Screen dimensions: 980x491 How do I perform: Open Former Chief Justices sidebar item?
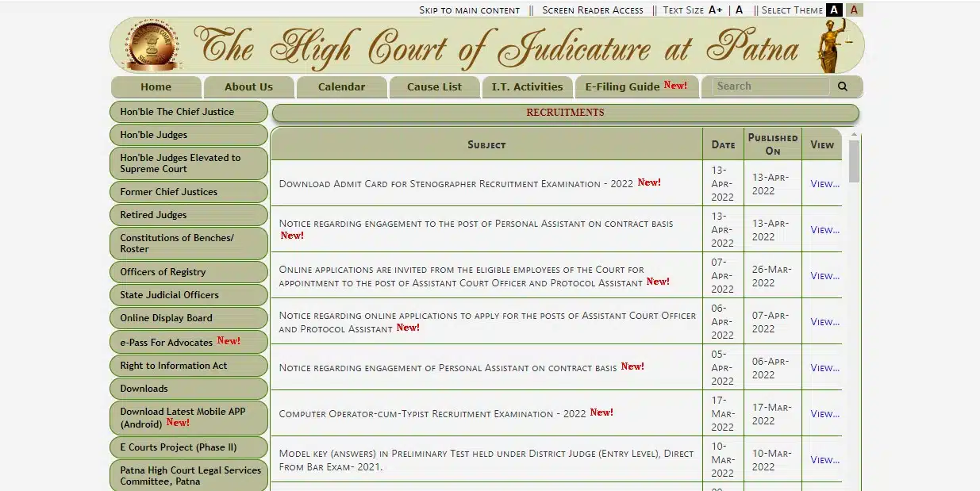click(189, 192)
